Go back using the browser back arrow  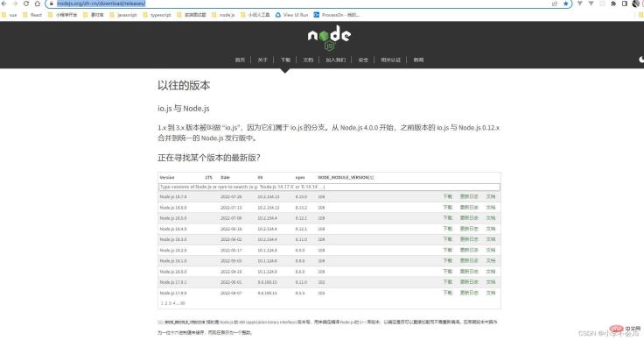click(4, 4)
